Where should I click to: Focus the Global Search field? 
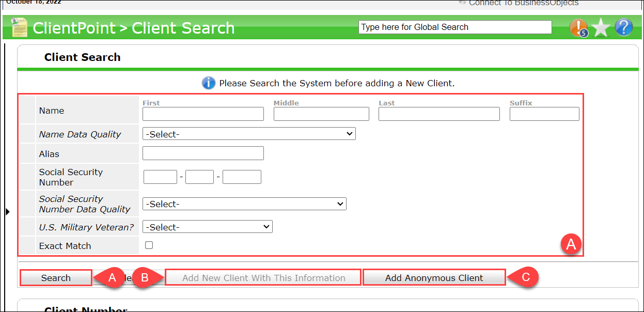[455, 27]
